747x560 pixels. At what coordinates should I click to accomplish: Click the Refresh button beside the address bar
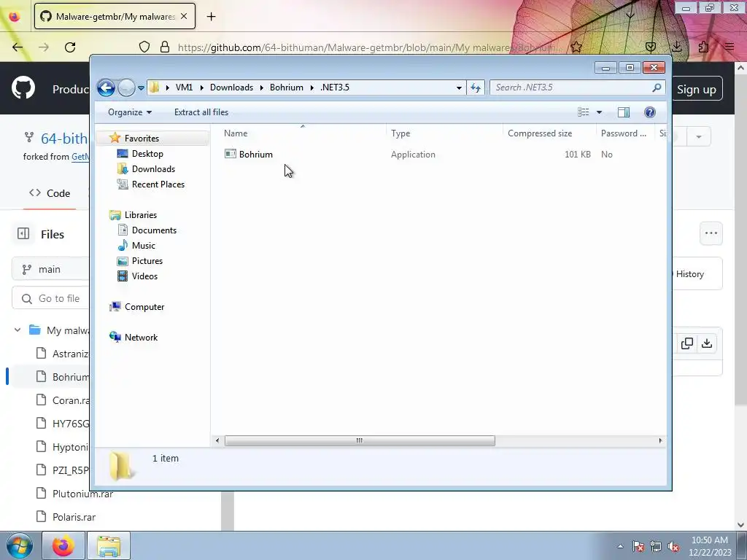[476, 87]
